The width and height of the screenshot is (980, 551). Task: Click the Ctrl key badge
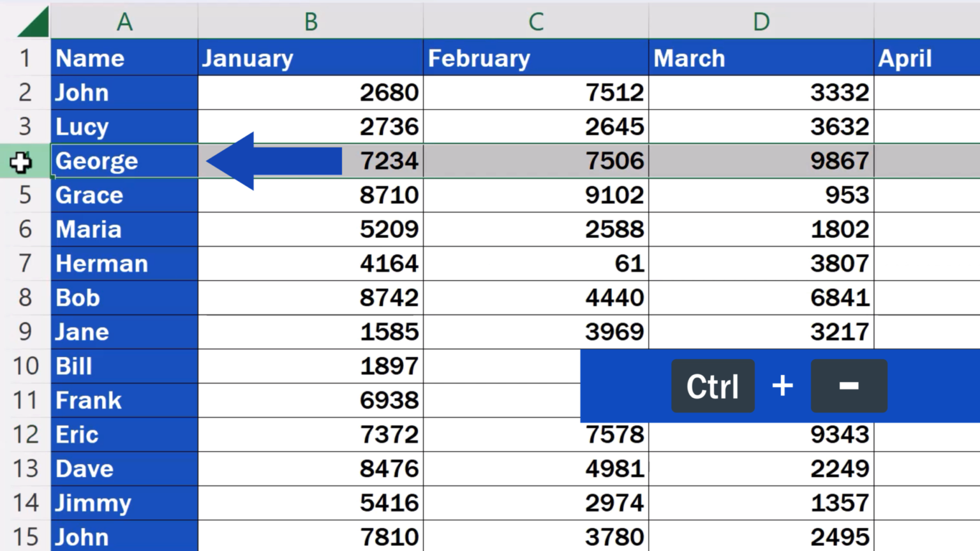click(712, 386)
